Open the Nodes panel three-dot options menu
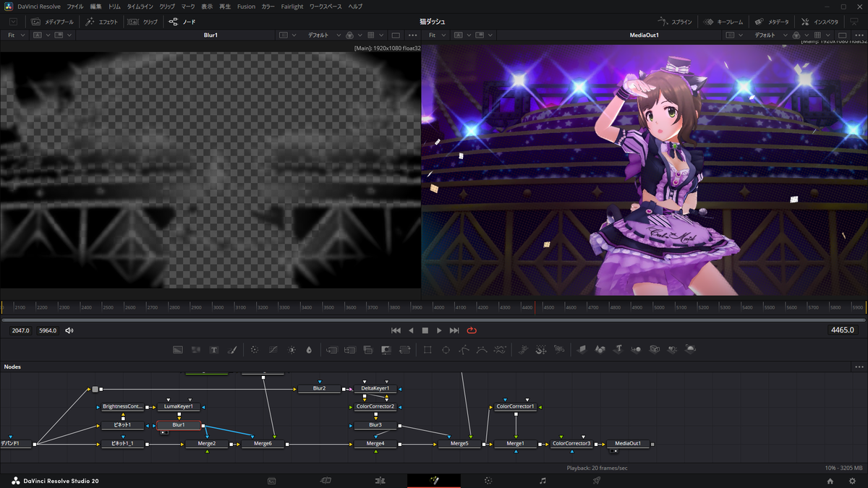Image resolution: width=868 pixels, height=488 pixels. click(859, 367)
